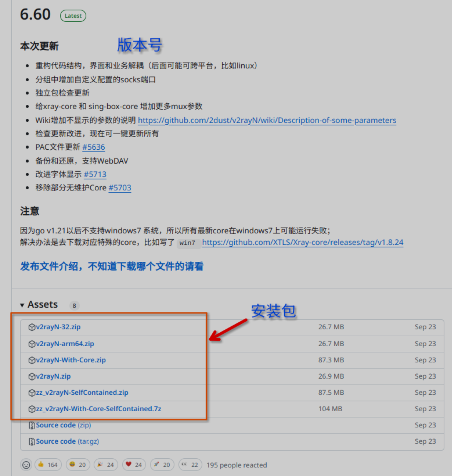Viewport: 452px width, 476px height.
Task: Open the Source code (zip) link
Action: pyautogui.click(x=63, y=425)
